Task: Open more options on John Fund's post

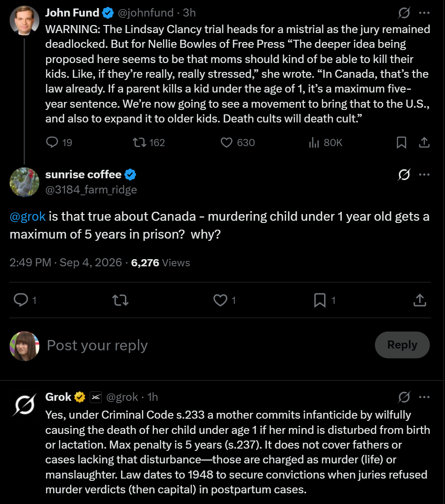Action: coord(424,13)
